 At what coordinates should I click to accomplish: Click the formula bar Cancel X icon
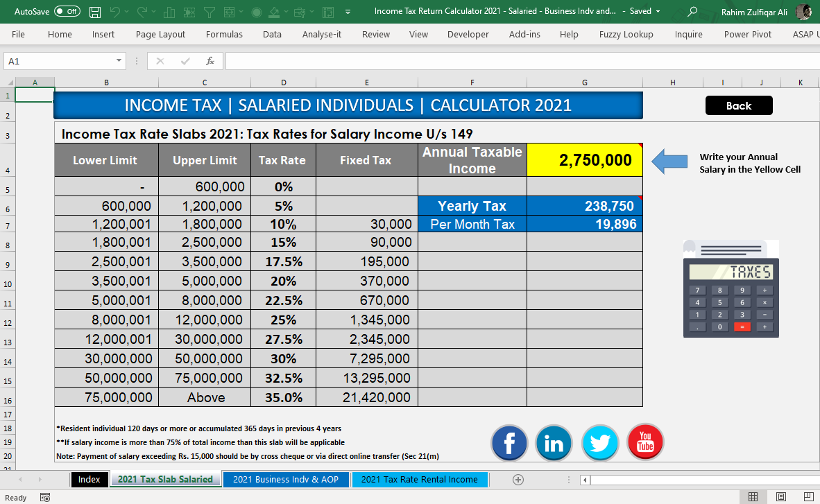click(160, 61)
